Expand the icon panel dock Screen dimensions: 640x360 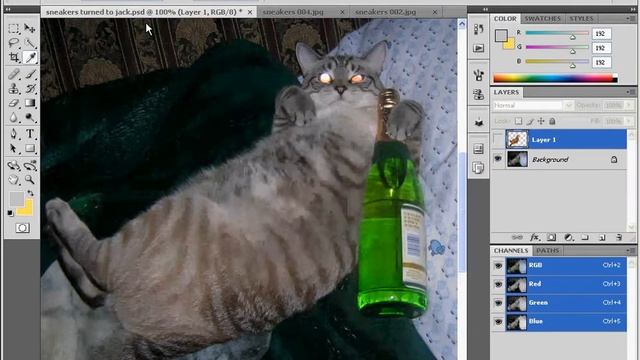tap(485, 9)
